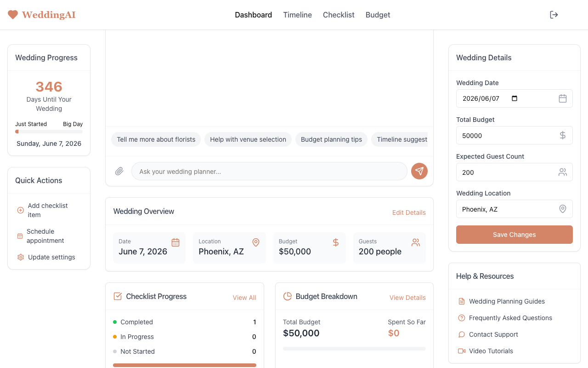Open the checklist View All link
The width and height of the screenshot is (588, 368).
pyautogui.click(x=244, y=298)
